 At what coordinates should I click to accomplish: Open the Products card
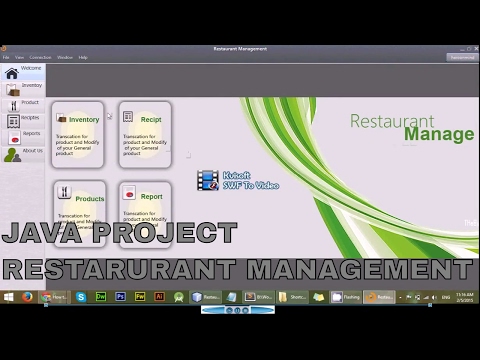[x=80, y=213]
